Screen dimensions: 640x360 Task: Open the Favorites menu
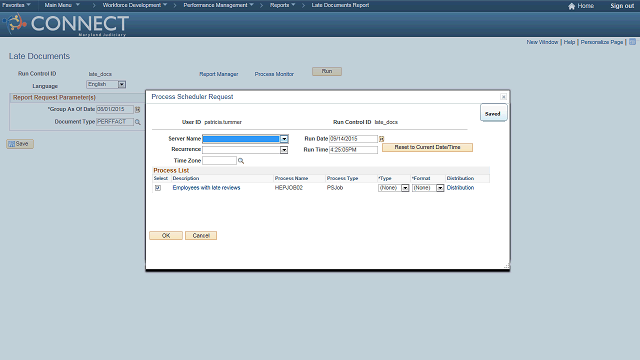click(x=17, y=5)
